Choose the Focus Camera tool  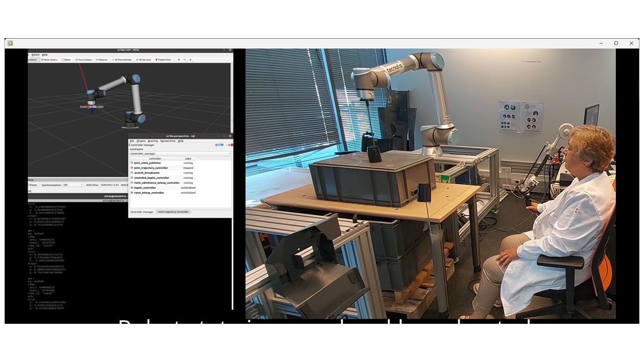(84, 60)
